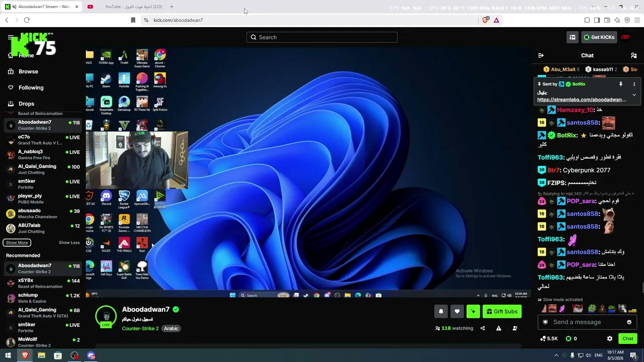Toggle the browser sidebar panel

tap(597, 20)
